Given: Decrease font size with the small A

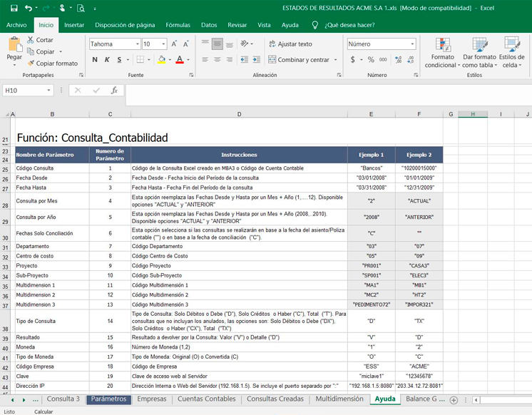Looking at the screenshot, I should (x=185, y=43).
